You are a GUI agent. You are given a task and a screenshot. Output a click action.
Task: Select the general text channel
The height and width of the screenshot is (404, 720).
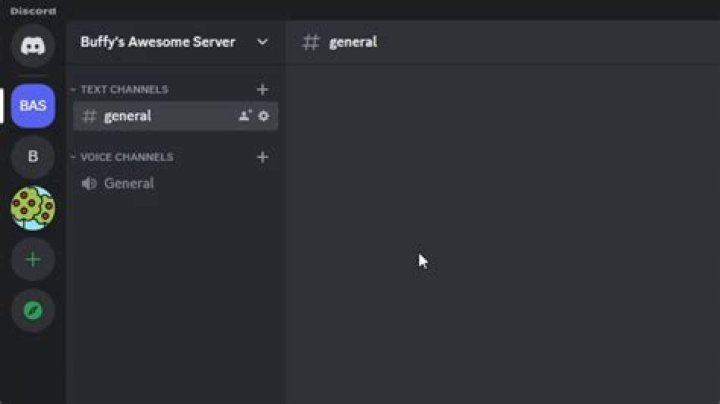coord(175,116)
